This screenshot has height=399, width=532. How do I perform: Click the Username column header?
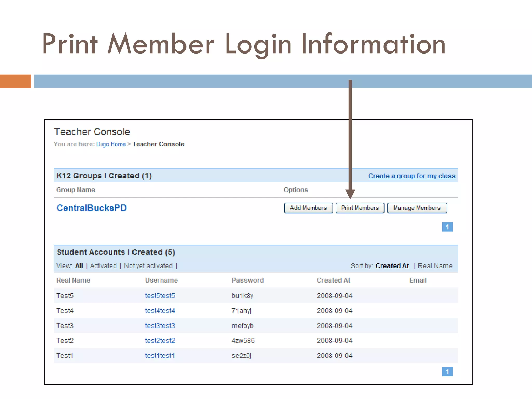click(161, 280)
